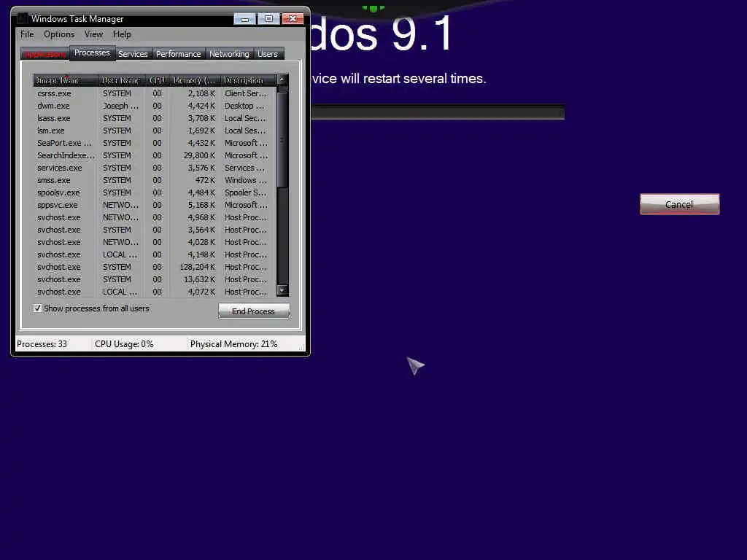Select the services.exe process

pyautogui.click(x=155, y=168)
